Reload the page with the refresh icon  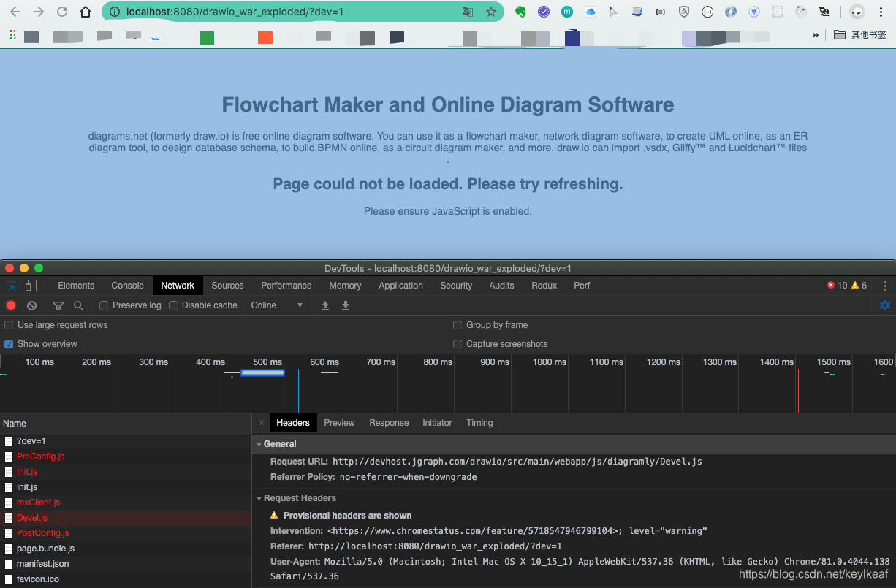pyautogui.click(x=62, y=12)
